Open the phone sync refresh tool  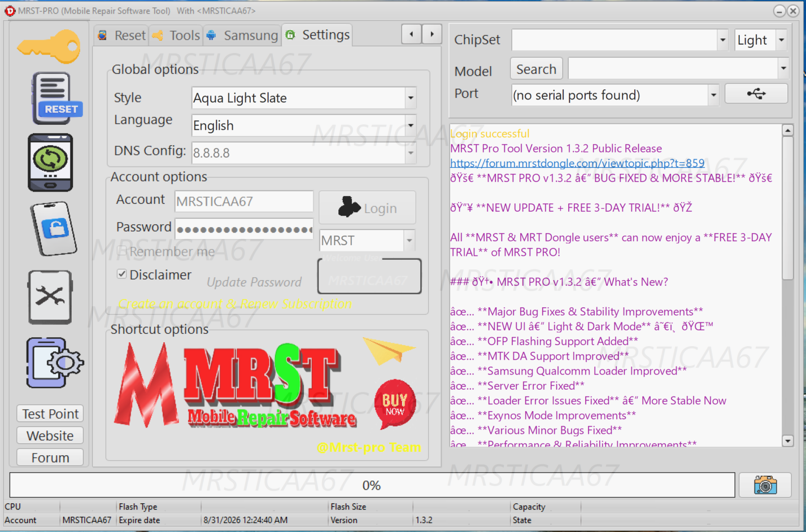(50, 163)
